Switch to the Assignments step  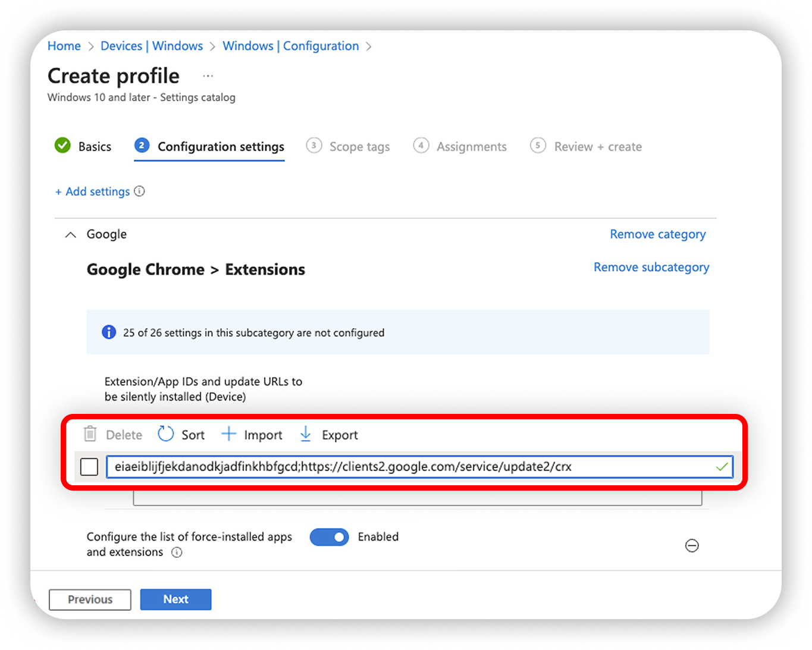[460, 146]
